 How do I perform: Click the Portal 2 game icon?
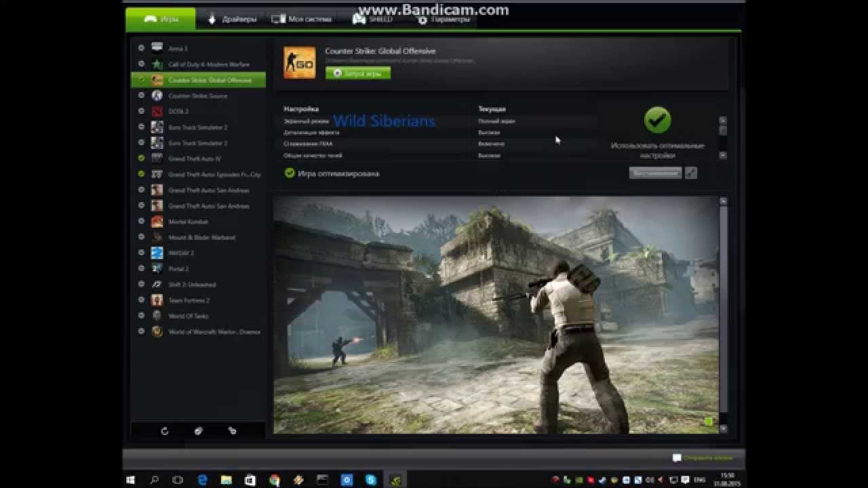[x=157, y=268]
